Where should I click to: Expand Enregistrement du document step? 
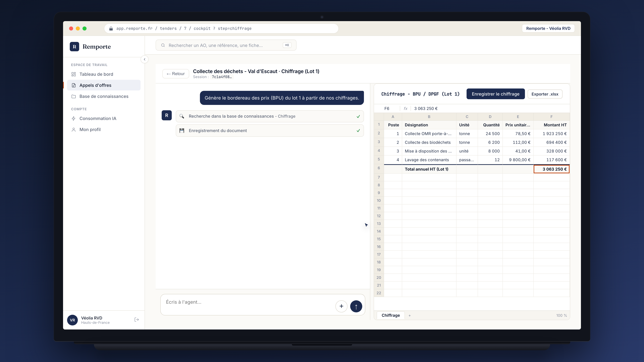pos(270,131)
